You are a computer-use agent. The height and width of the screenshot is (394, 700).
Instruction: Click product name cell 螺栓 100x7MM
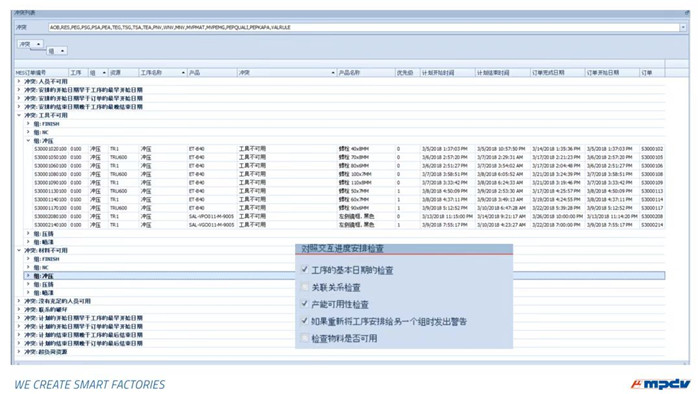click(x=366, y=174)
